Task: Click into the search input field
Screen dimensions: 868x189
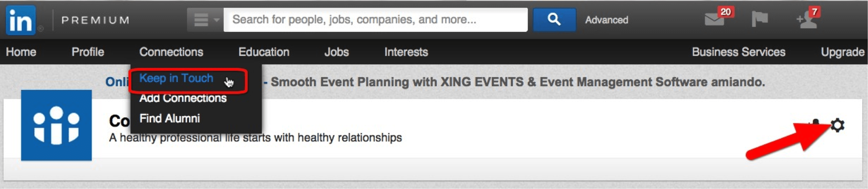Action: 375,20
